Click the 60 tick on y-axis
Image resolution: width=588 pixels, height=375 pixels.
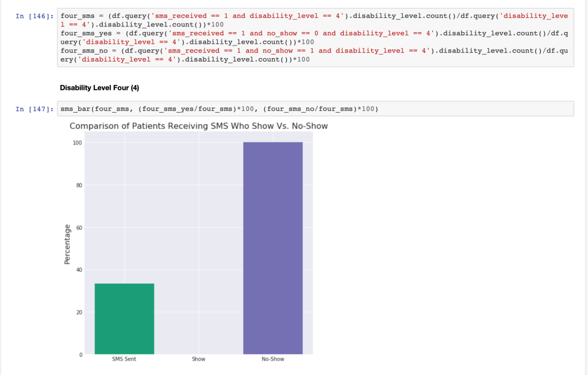pyautogui.click(x=78, y=228)
